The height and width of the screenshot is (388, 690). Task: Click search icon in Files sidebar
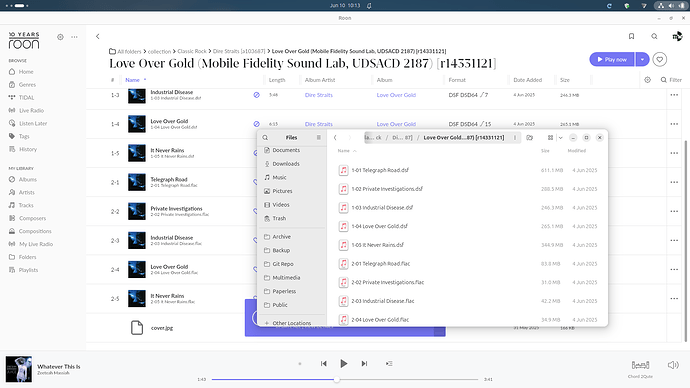point(265,138)
